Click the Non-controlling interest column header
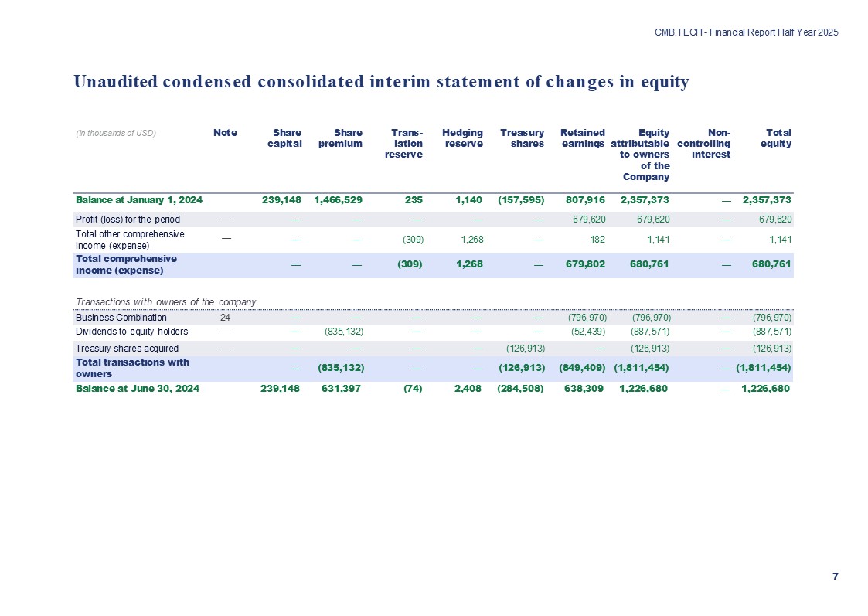 (703, 144)
